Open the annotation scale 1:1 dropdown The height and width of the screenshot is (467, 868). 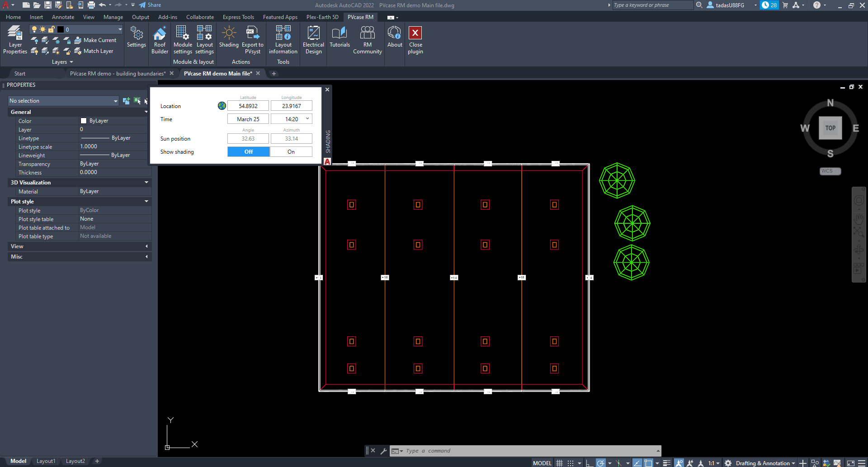pos(714,463)
